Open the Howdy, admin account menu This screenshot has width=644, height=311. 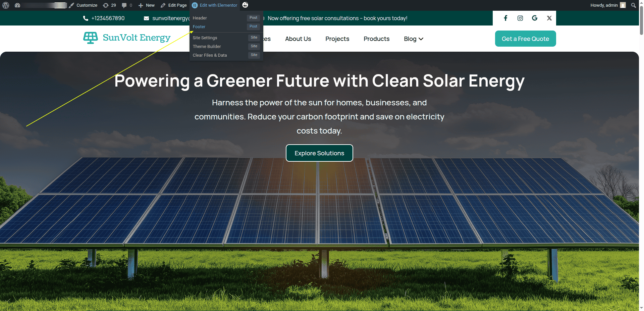pyautogui.click(x=607, y=5)
